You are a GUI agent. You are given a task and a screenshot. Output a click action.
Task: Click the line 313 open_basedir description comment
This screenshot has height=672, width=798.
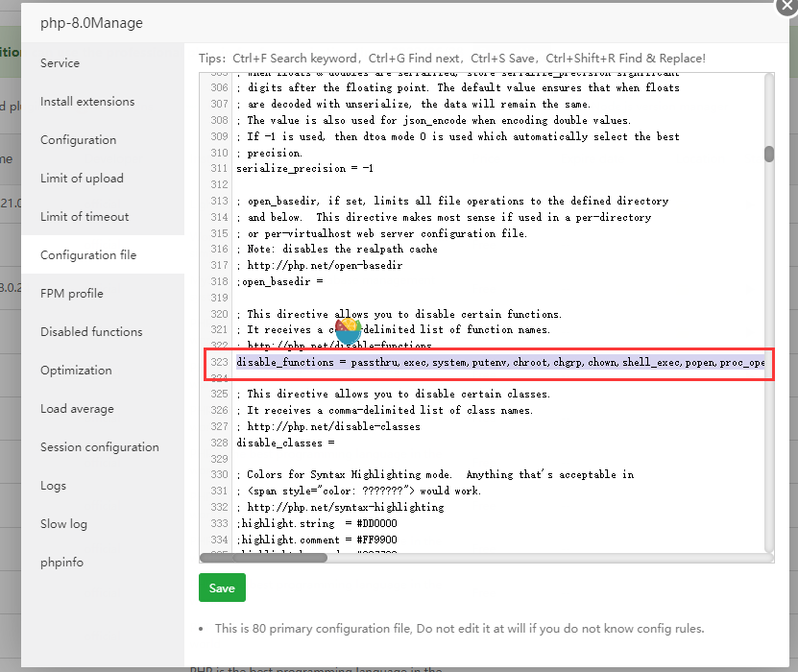pyautogui.click(x=452, y=201)
